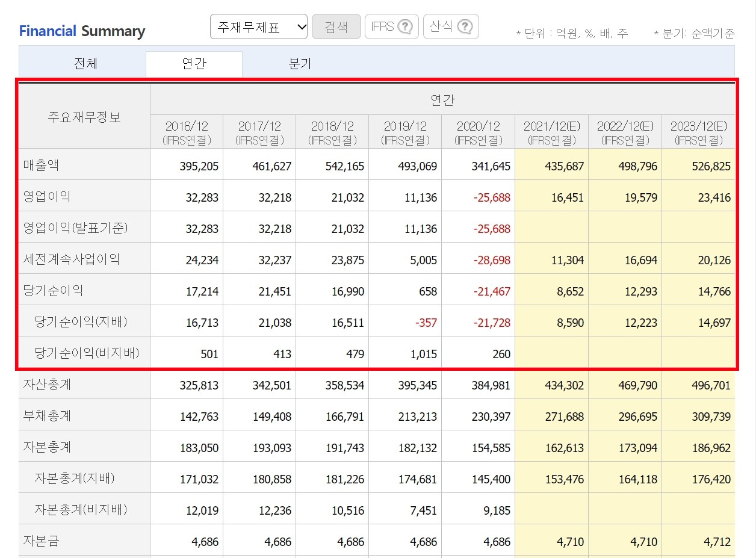Click the 자본총계(지배) row label

(x=75, y=479)
